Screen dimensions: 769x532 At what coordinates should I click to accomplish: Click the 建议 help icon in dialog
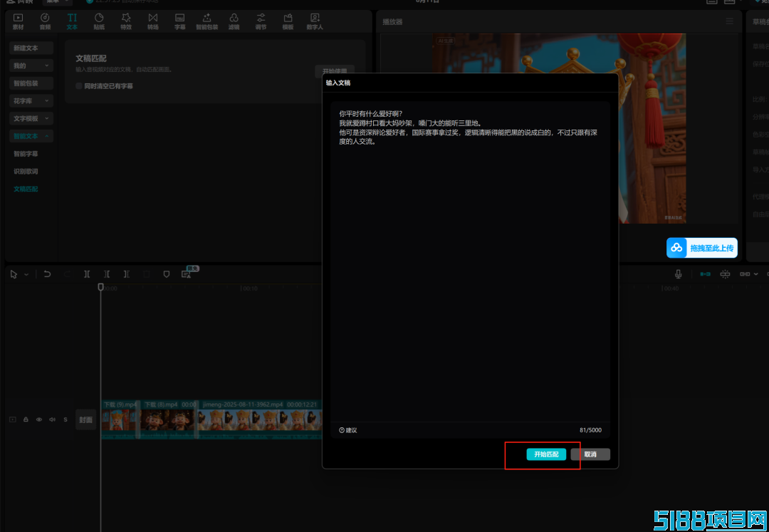(x=342, y=430)
